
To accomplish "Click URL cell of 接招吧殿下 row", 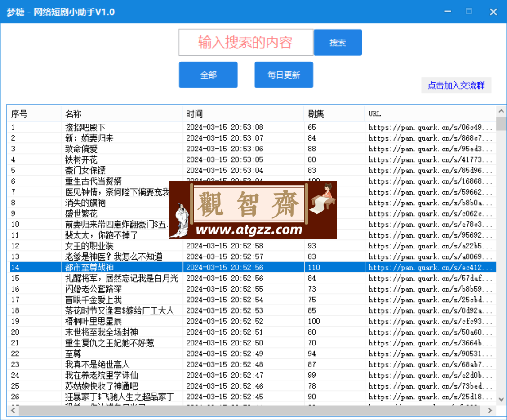I will (x=431, y=127).
